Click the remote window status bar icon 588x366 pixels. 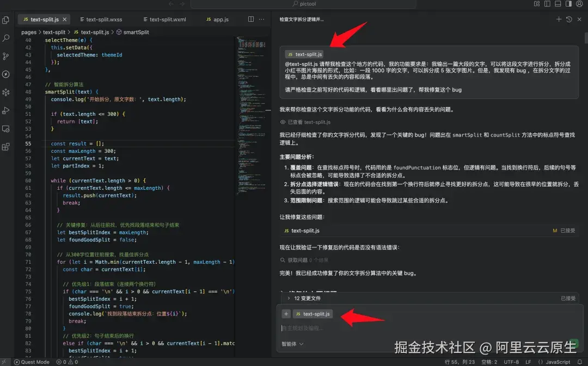pos(4,362)
